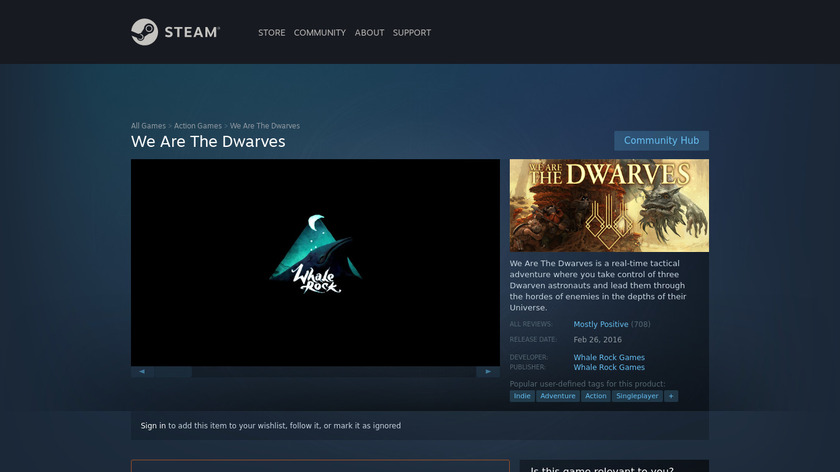
Task: Select the Action tag
Action: point(596,396)
